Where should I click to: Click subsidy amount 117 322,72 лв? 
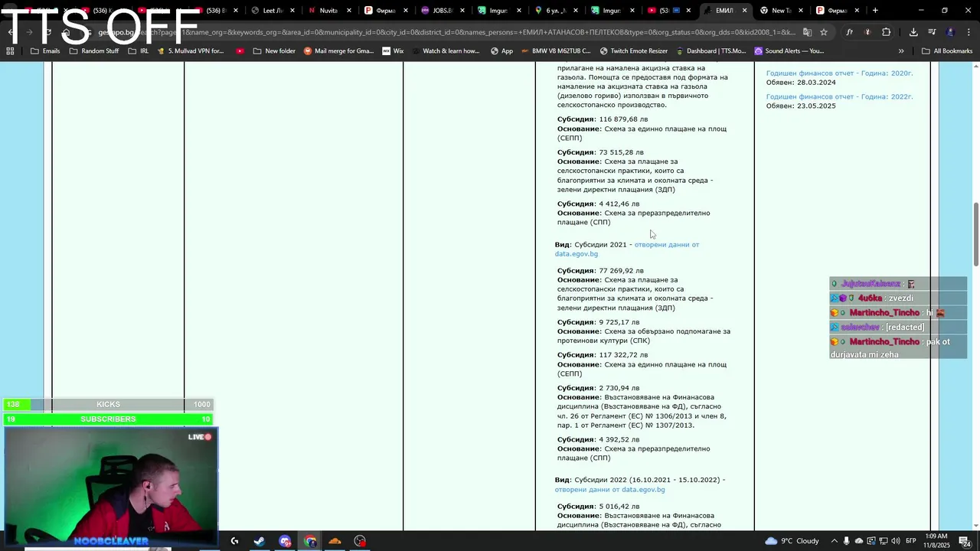point(623,355)
